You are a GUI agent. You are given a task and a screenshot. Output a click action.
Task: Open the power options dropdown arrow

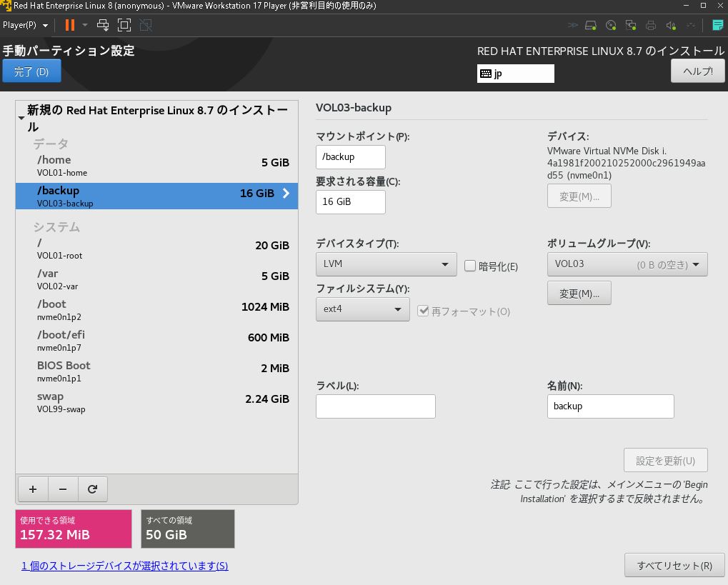pyautogui.click(x=85, y=25)
